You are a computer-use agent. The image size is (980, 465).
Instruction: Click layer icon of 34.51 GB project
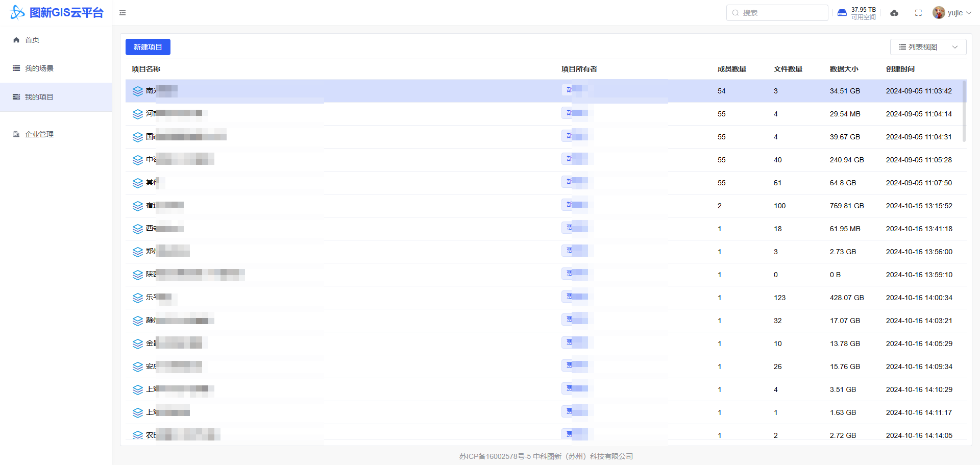(x=138, y=91)
